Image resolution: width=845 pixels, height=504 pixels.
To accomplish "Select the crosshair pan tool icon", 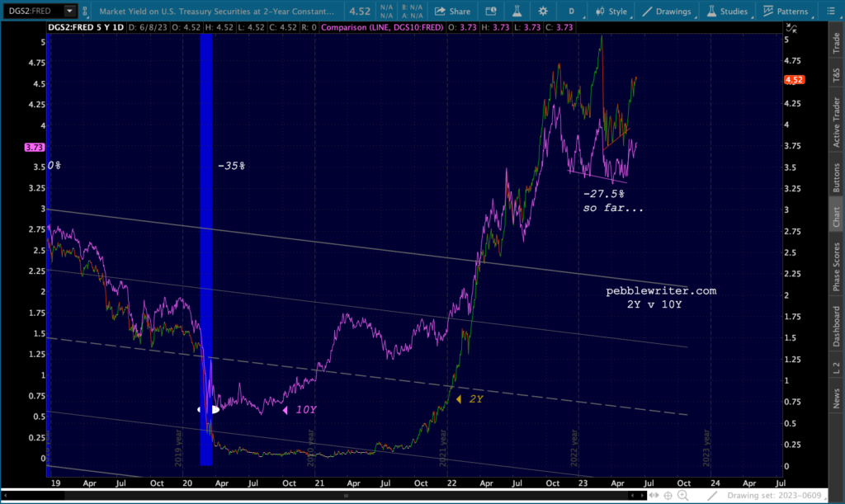I will point(668,496).
